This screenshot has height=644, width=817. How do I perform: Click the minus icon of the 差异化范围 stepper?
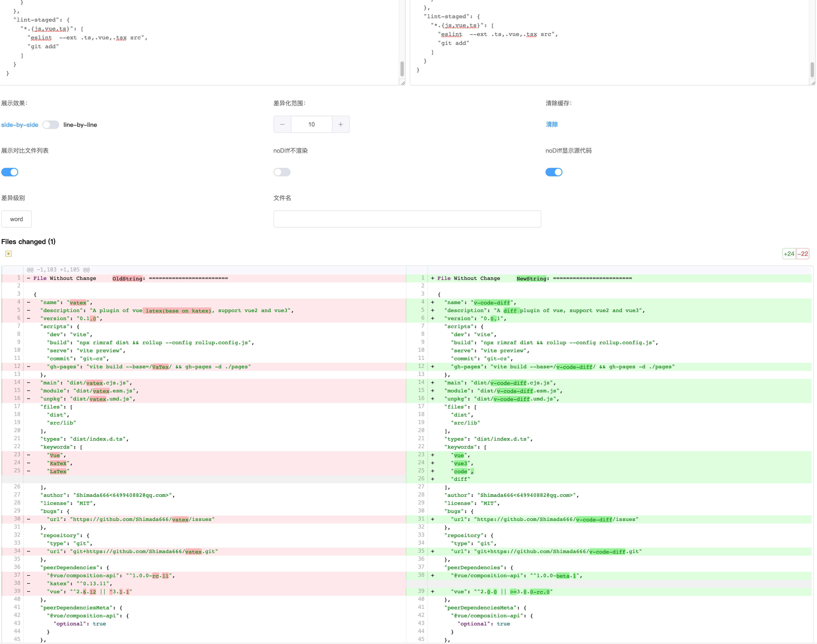click(282, 125)
